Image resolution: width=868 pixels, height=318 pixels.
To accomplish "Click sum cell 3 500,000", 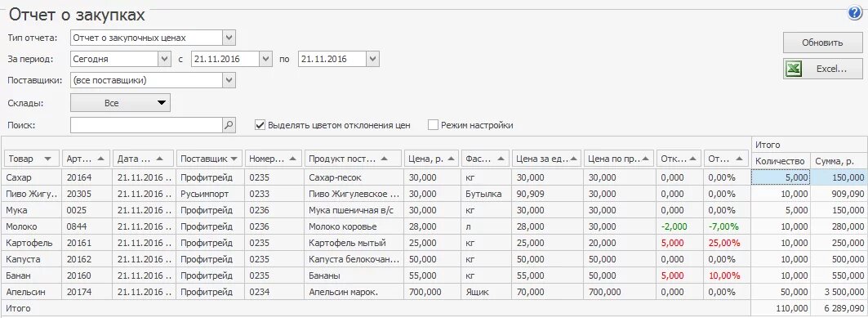I will [x=839, y=292].
